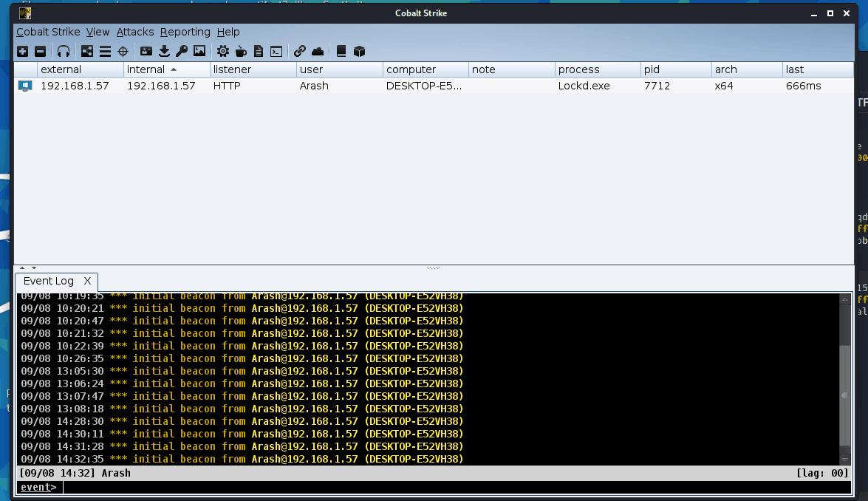The image size is (868, 501).
Task: Click the Cobalt Strike title bar app icon
Action: tap(25, 13)
